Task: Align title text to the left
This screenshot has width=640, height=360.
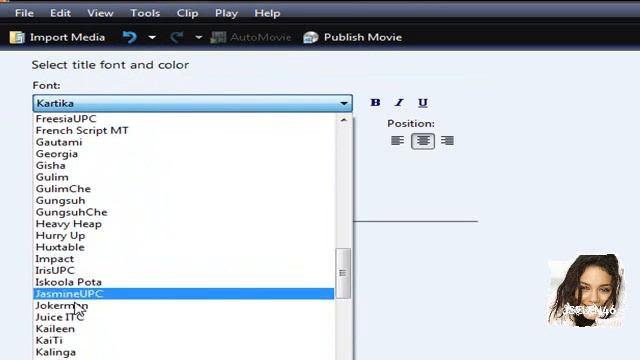Action: [x=398, y=141]
